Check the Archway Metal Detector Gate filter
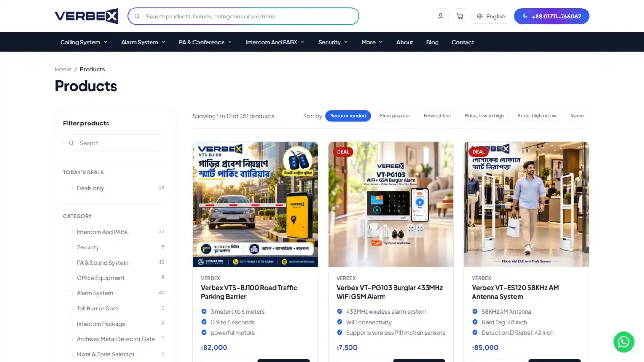Screen dimensions: 644x362 (x=70, y=339)
